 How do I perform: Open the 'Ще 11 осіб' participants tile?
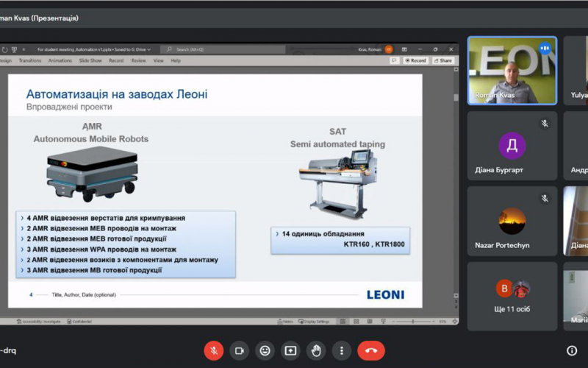[x=512, y=297]
